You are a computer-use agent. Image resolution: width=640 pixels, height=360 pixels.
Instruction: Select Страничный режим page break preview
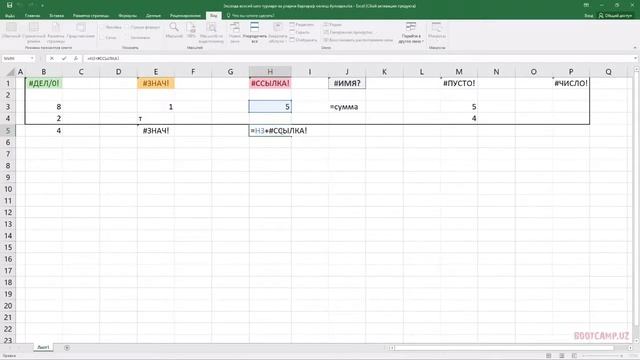pos(33,33)
